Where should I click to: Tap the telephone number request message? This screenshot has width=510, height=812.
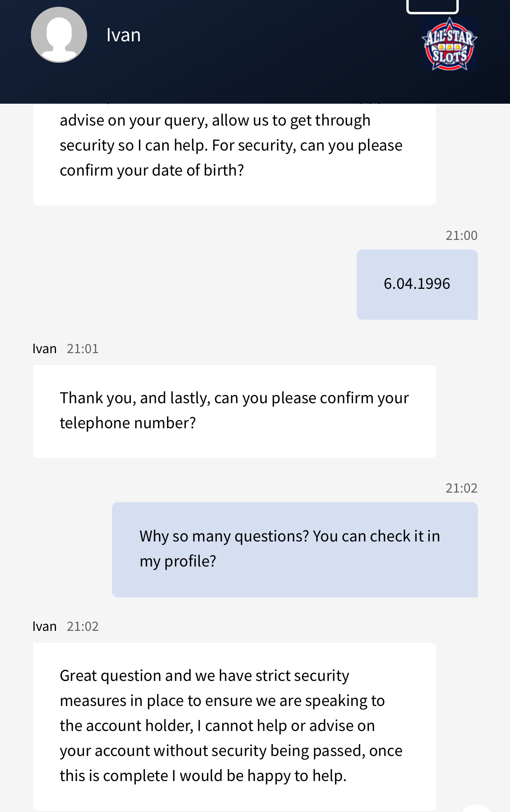pyautogui.click(x=235, y=412)
